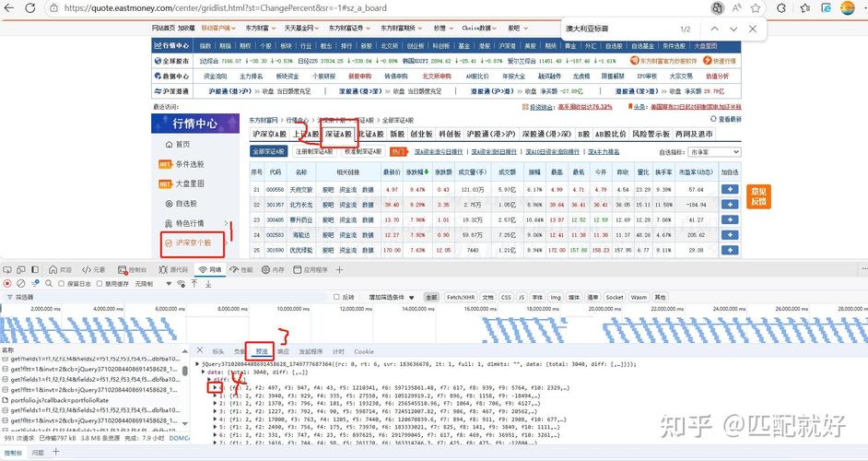Open the 东方财富证券 site menu dropdown
The width and height of the screenshot is (868, 461).
348,28
